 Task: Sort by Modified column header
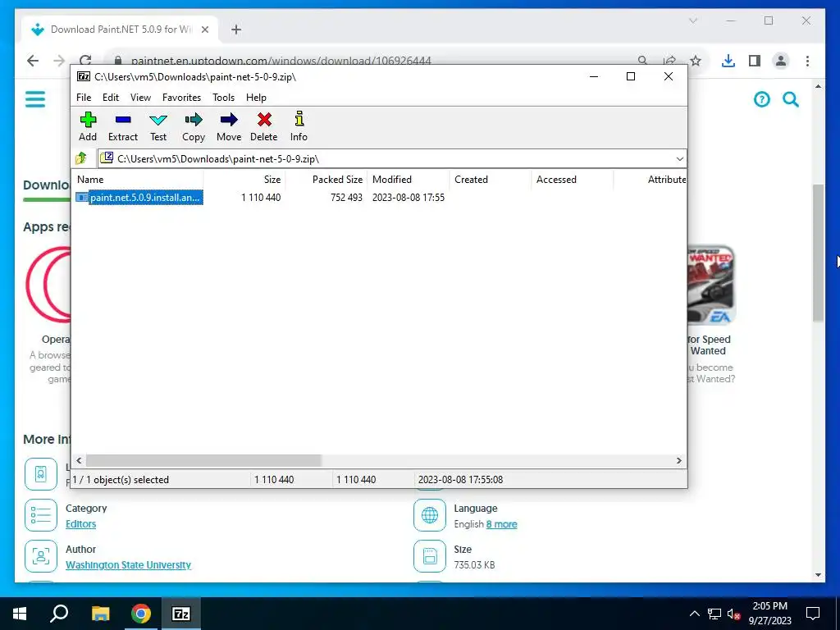coord(409,180)
